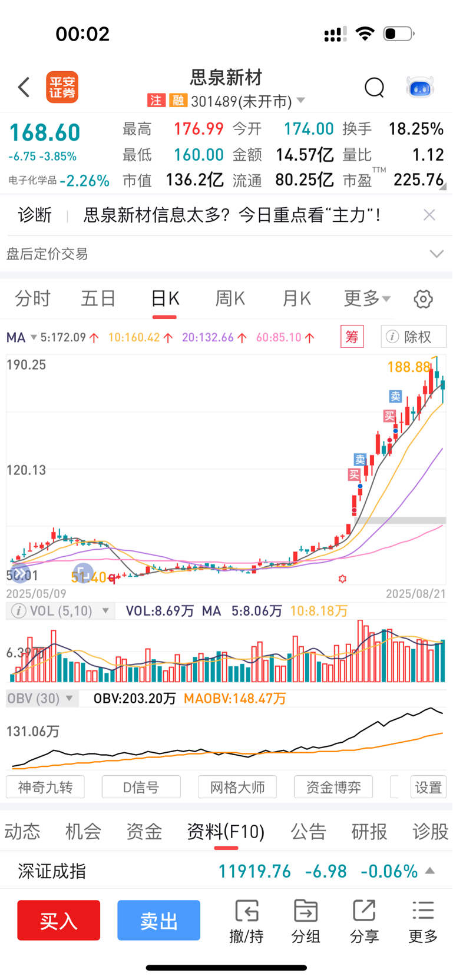Image resolution: width=453 pixels, height=980 pixels.
Task: Tap the 分享 share icon
Action: 364,921
